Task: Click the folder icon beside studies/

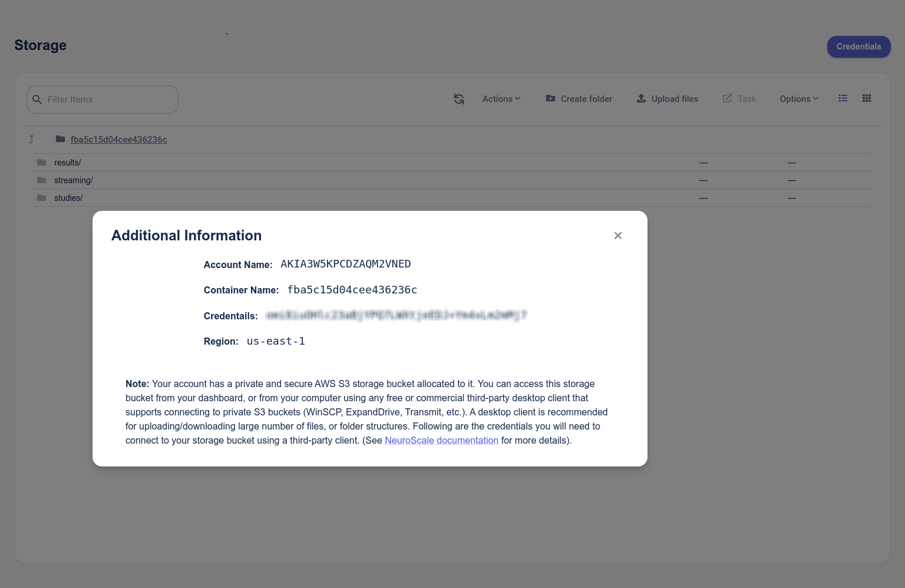Action: coord(41,198)
